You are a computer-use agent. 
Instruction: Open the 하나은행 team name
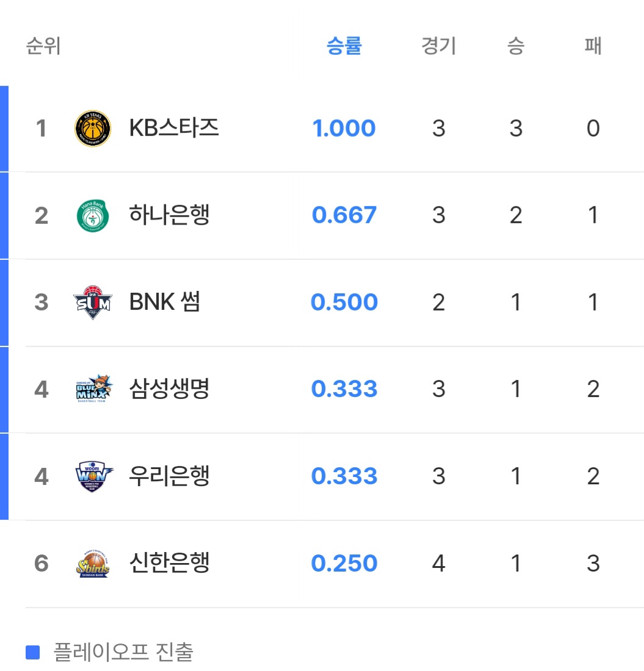169,215
